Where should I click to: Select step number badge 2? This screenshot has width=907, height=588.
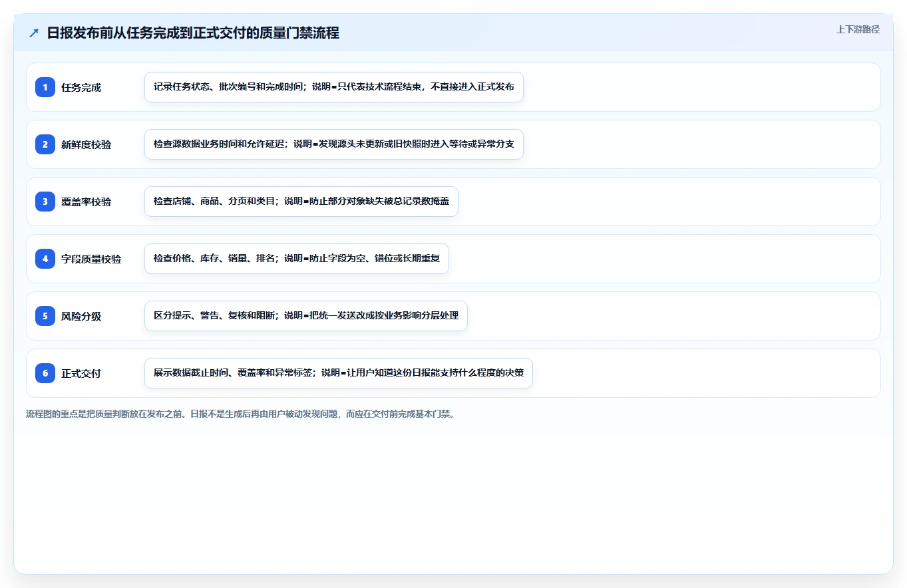coord(45,144)
